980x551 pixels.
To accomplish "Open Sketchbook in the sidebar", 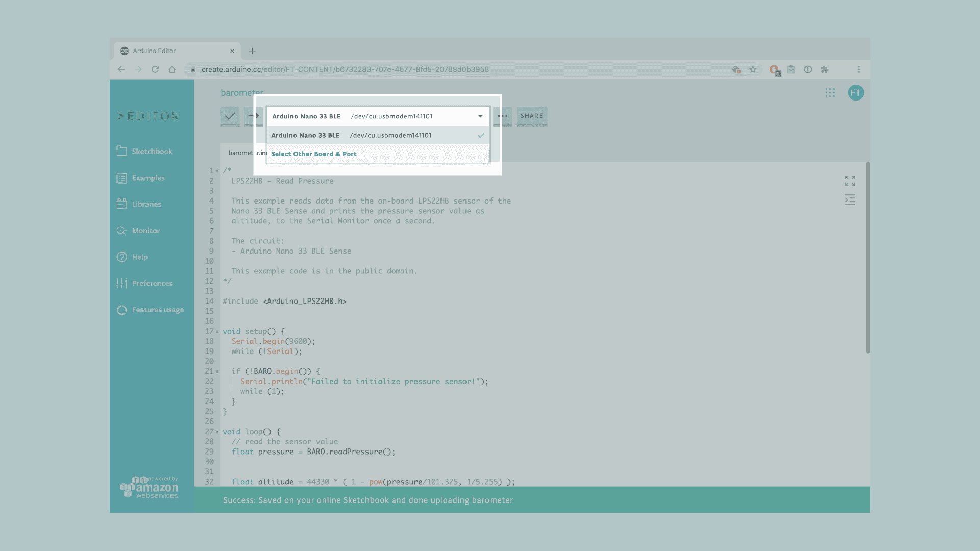I will point(152,152).
